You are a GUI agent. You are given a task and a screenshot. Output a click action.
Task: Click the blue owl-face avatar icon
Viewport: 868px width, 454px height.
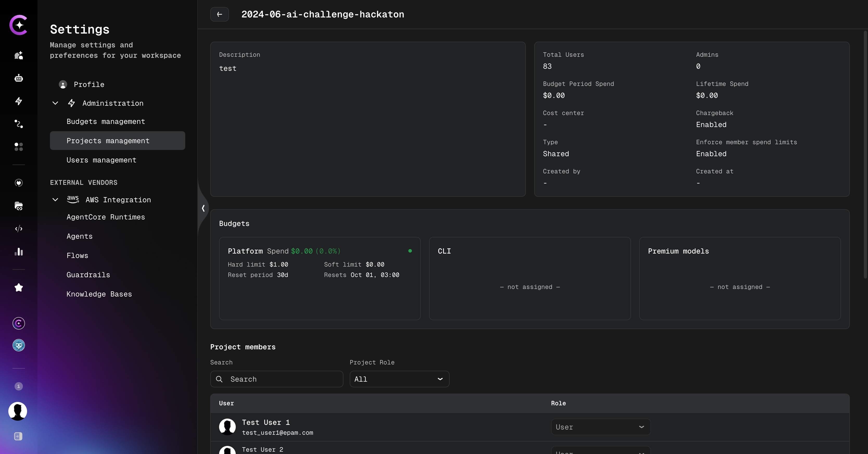(18, 345)
